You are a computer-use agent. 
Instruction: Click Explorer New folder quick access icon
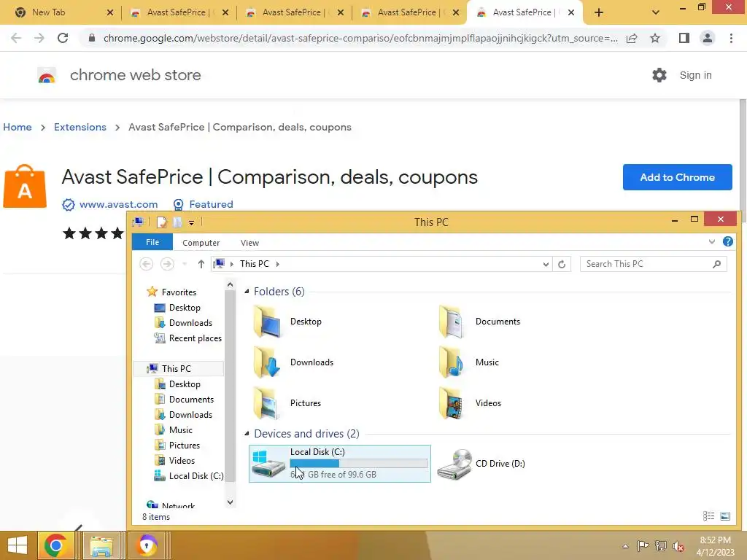[177, 222]
